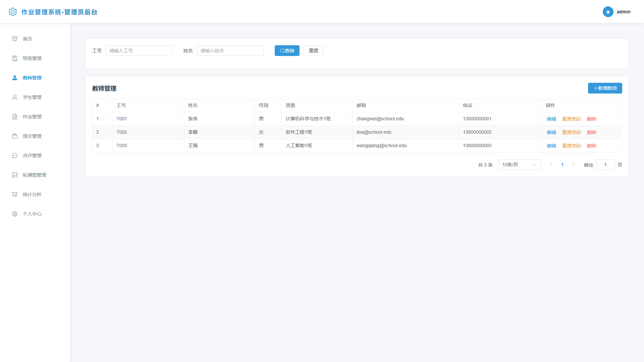The image size is (644, 362).
Task: Click the 班级管理 sidebar icon
Action: pyautogui.click(x=15, y=58)
